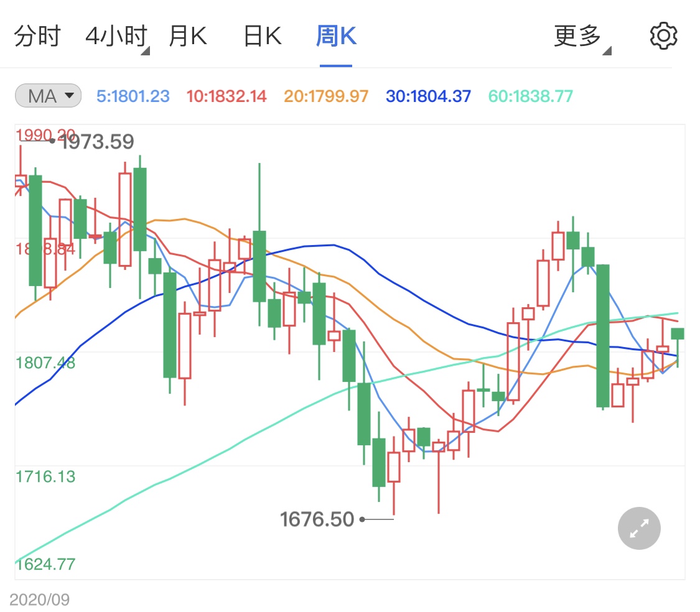Expand chart to fullscreen with diagonal arrow icon

[638, 528]
